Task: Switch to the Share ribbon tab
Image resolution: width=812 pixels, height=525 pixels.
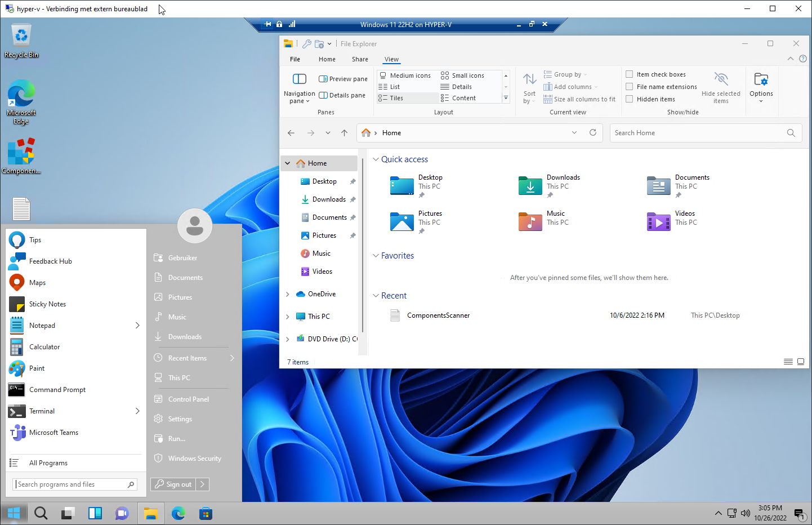Action: 360,59
